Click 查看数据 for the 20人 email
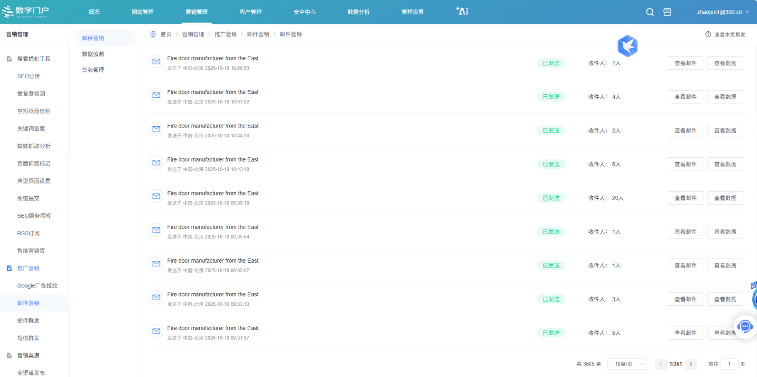This screenshot has height=377, width=757. click(x=725, y=198)
